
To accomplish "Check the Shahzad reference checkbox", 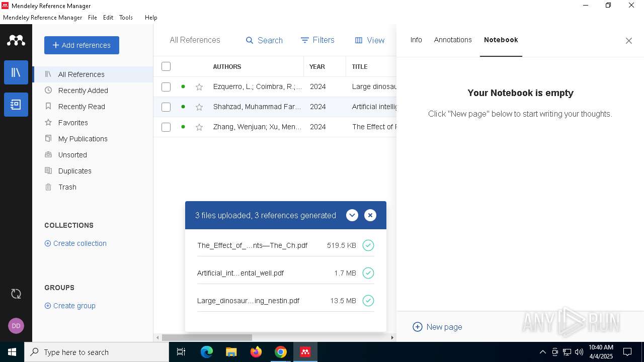I will click(166, 107).
